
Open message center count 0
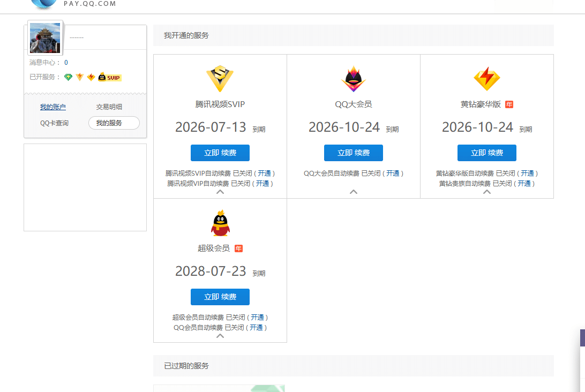pyautogui.click(x=66, y=63)
